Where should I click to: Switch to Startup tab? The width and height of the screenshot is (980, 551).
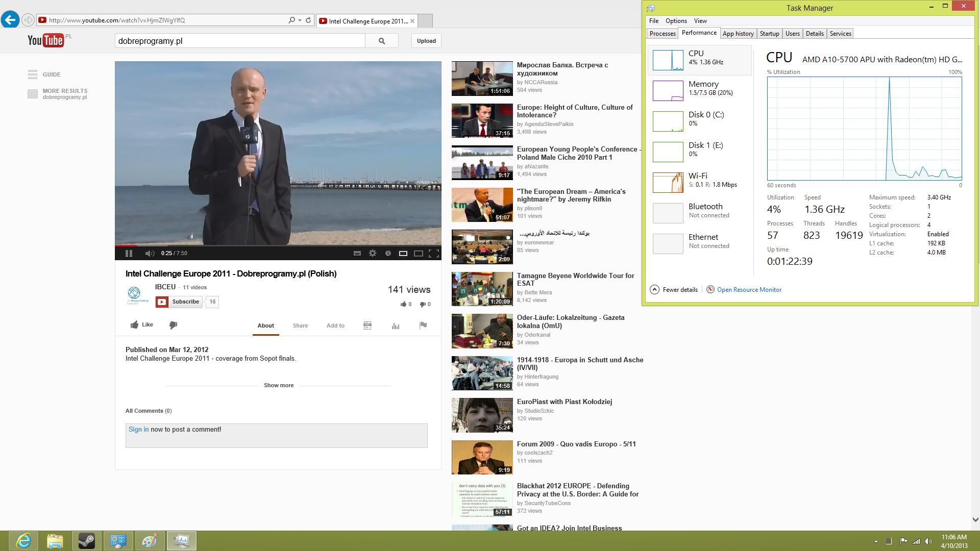pyautogui.click(x=769, y=34)
